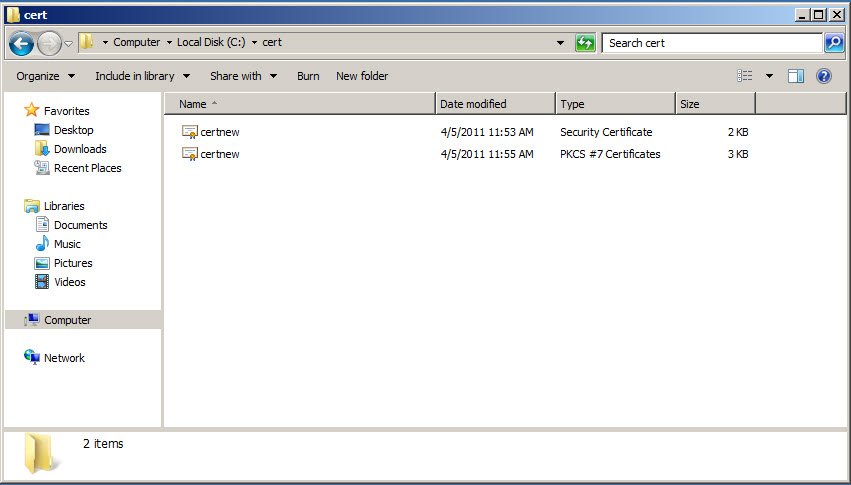Open Recent Places
The width and height of the screenshot is (851, 485).
coord(87,168)
